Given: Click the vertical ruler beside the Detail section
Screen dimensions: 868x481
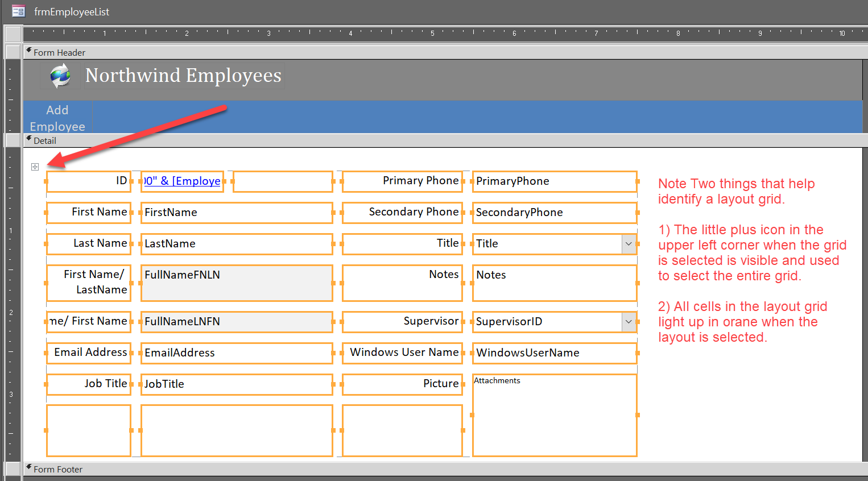Looking at the screenshot, I should click(13, 305).
